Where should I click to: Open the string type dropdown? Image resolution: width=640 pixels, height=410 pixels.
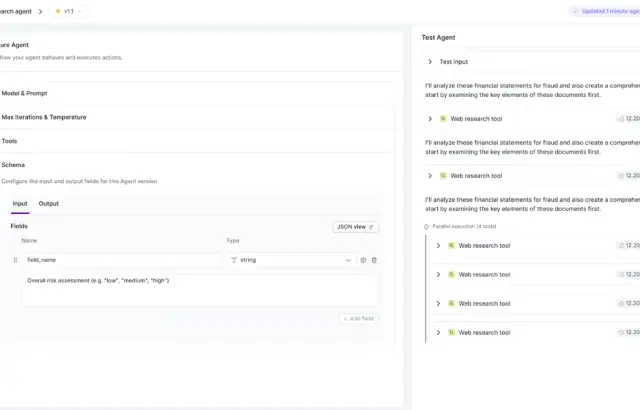[x=291, y=260]
